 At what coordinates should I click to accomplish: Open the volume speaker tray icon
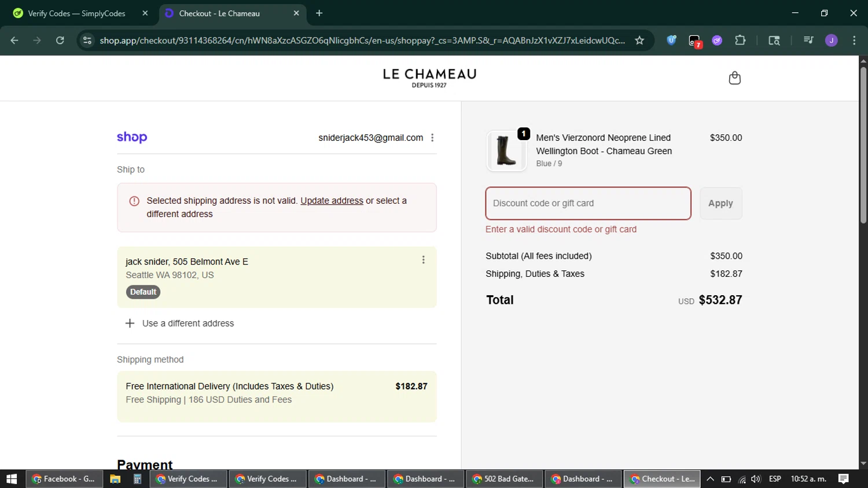pos(756,479)
